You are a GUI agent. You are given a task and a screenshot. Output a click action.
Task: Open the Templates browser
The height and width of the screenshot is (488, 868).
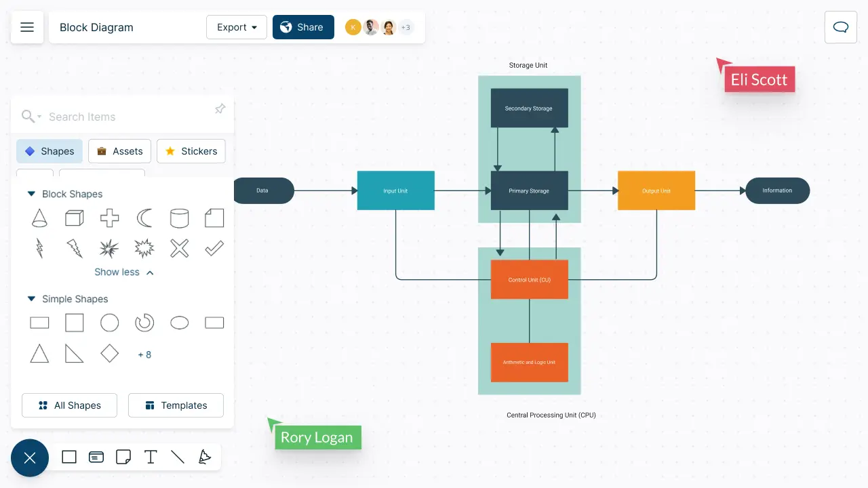pyautogui.click(x=176, y=405)
